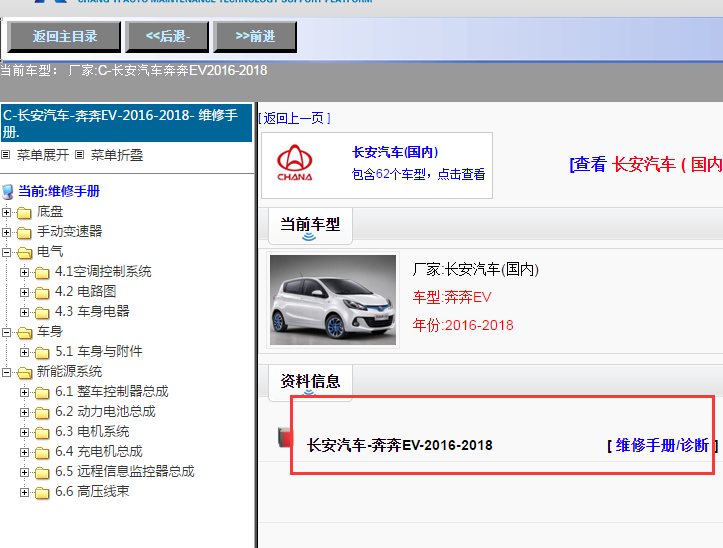Click the 当前:维修手册 root node
Image resolution: width=723 pixels, height=548 pixels.
[x=59, y=191]
